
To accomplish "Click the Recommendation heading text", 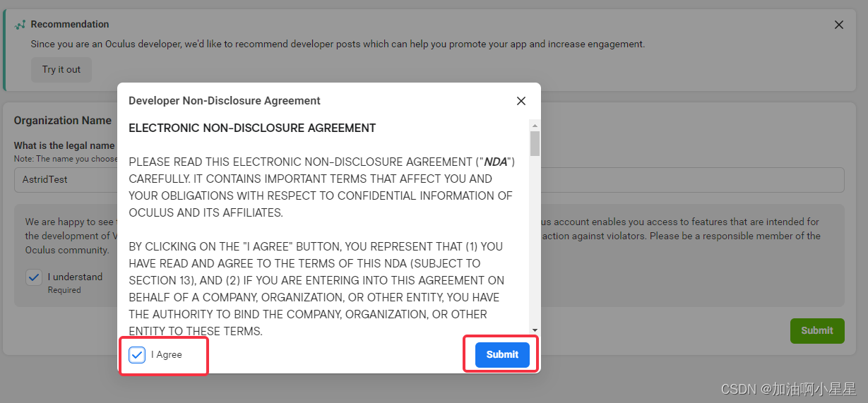I will point(70,24).
